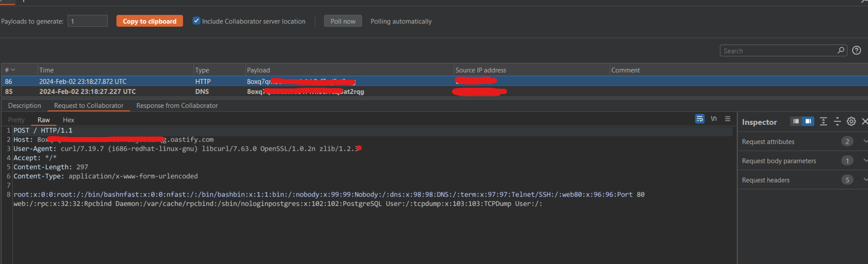This screenshot has height=264, width=868.
Task: Open the message editor hamburger menu
Action: pos(728,119)
